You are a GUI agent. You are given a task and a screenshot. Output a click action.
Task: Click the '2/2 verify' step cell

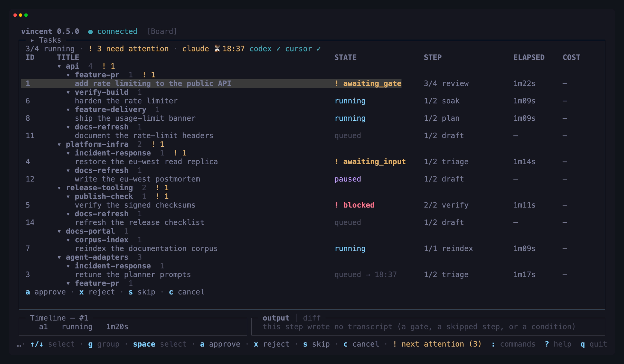[446, 205]
